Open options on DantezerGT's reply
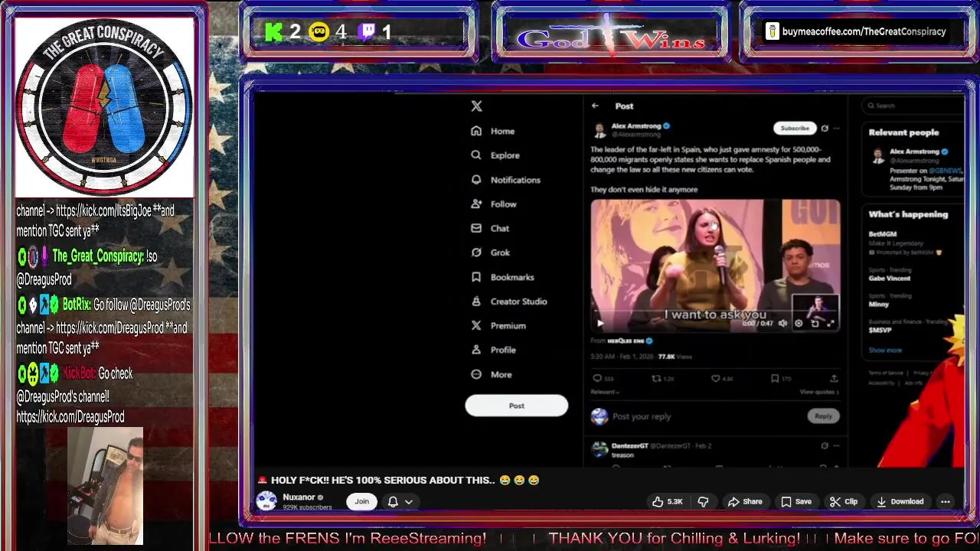 [836, 445]
